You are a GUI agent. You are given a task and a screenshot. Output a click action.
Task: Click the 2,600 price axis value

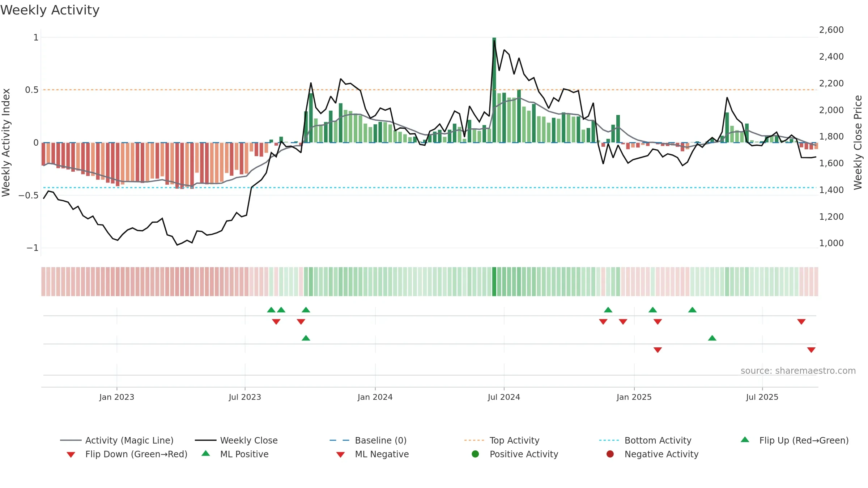point(831,30)
